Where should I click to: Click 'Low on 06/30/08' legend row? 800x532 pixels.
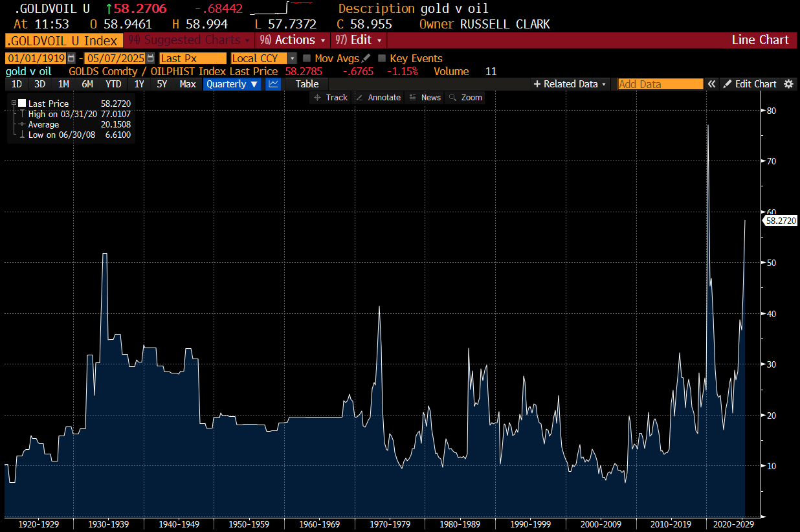pyautogui.click(x=75, y=135)
